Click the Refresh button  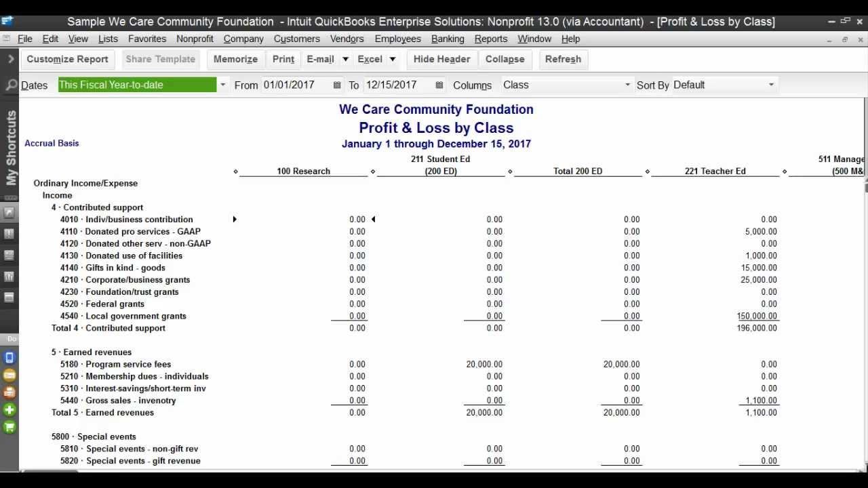click(x=563, y=60)
